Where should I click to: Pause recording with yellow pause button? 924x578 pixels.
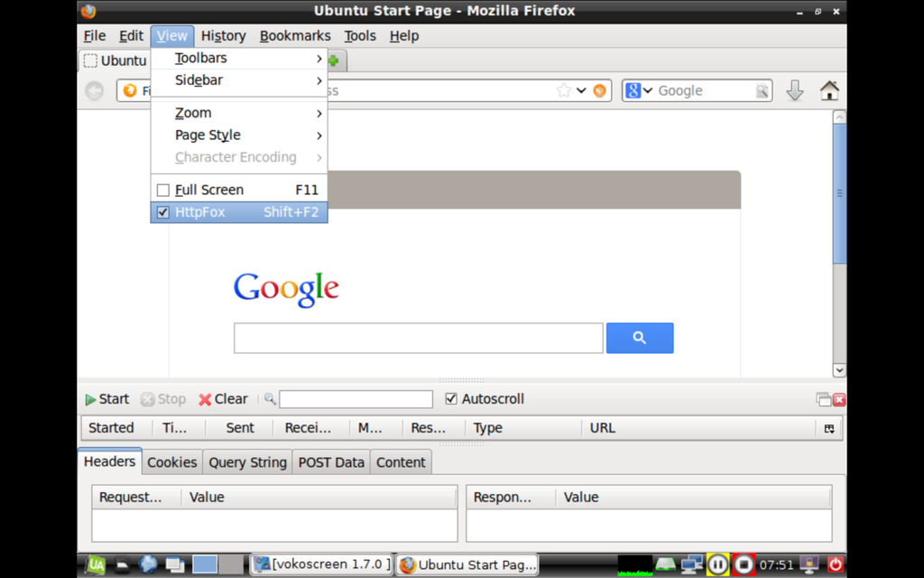[717, 565]
